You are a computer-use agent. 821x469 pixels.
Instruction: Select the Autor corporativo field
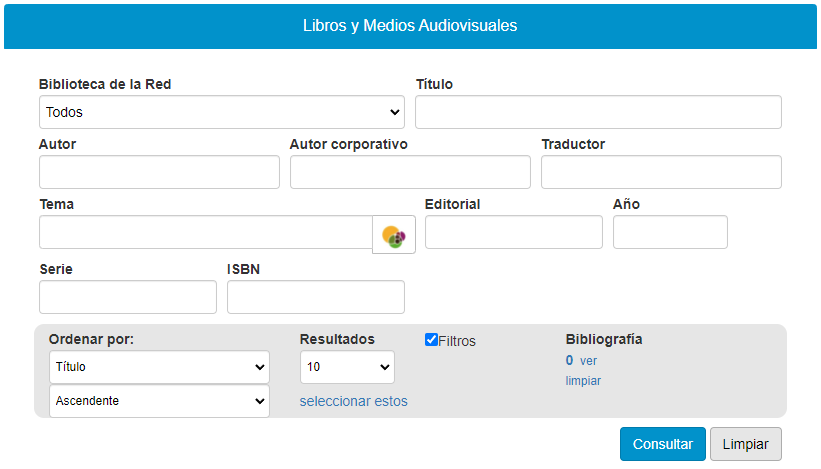(x=410, y=172)
